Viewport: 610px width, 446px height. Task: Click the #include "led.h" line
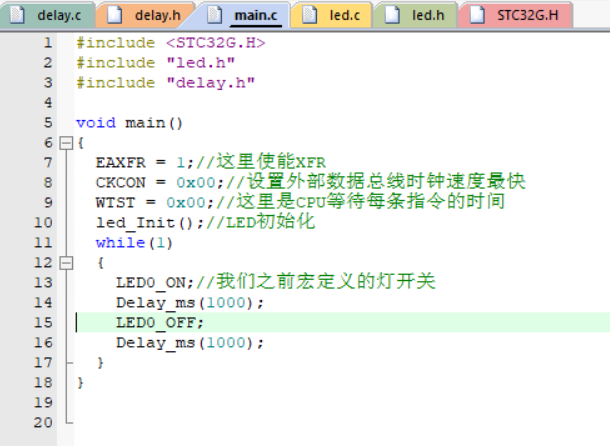click(x=156, y=63)
